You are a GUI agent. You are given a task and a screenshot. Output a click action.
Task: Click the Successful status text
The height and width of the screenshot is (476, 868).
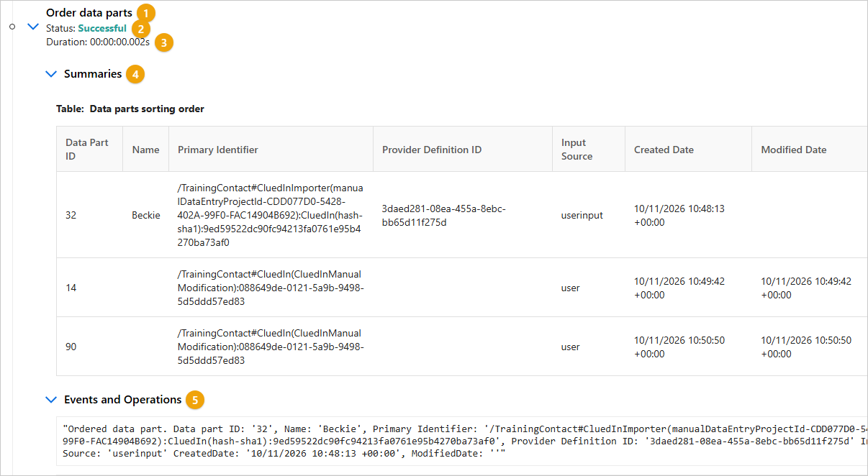point(102,28)
